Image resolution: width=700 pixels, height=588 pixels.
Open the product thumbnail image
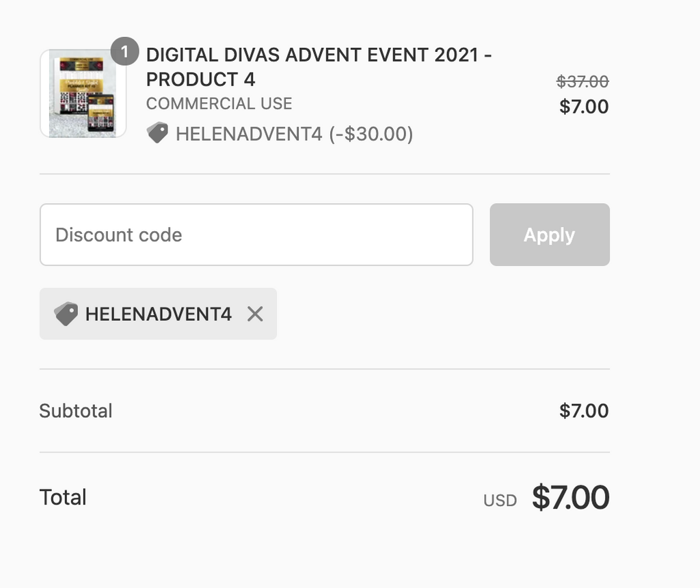coord(83,94)
